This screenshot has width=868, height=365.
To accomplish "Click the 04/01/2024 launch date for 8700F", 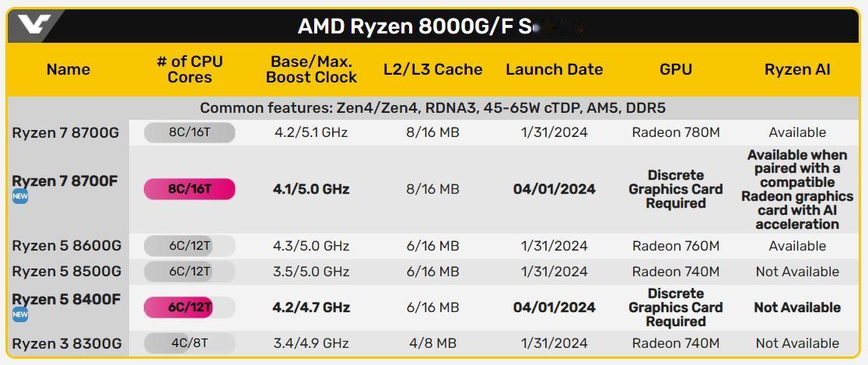I will pos(554,189).
